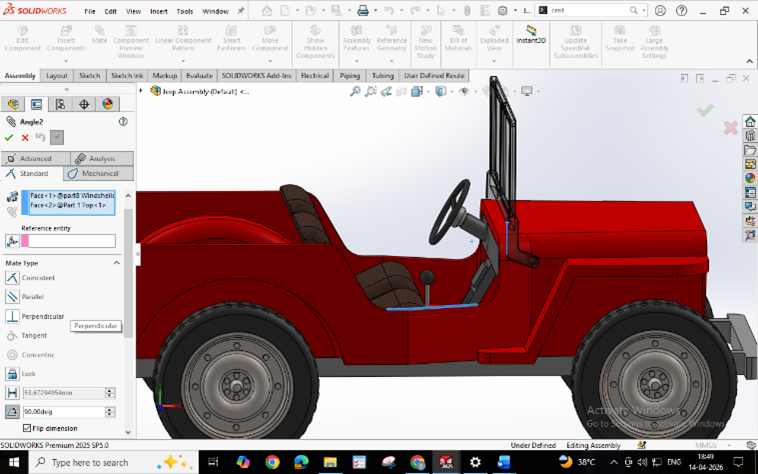Click the angle value spinner arrows
Viewport: 758px width, 474px height.
pos(110,412)
